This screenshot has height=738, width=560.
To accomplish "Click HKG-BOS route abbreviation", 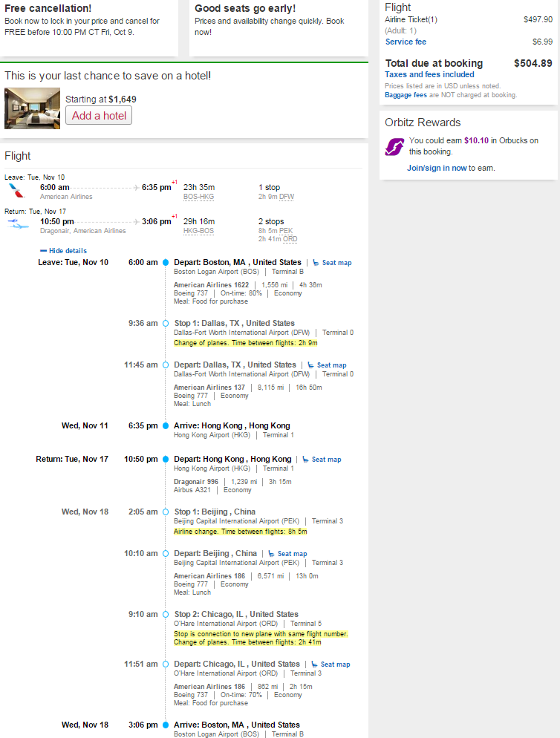I will tap(198, 231).
